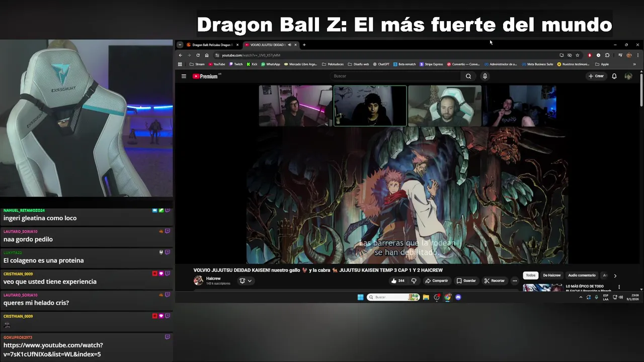Mute audio on the VOLVIO JUJUTSU tab
The height and width of the screenshot is (362, 644).
(289, 45)
